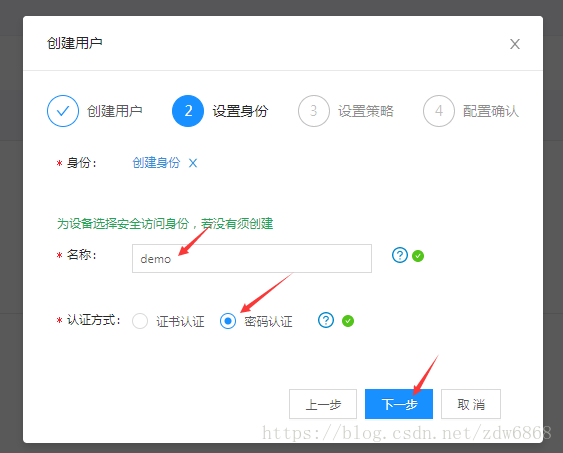Open help icon next to 名称 field
The height and width of the screenshot is (453, 563).
pyautogui.click(x=400, y=255)
